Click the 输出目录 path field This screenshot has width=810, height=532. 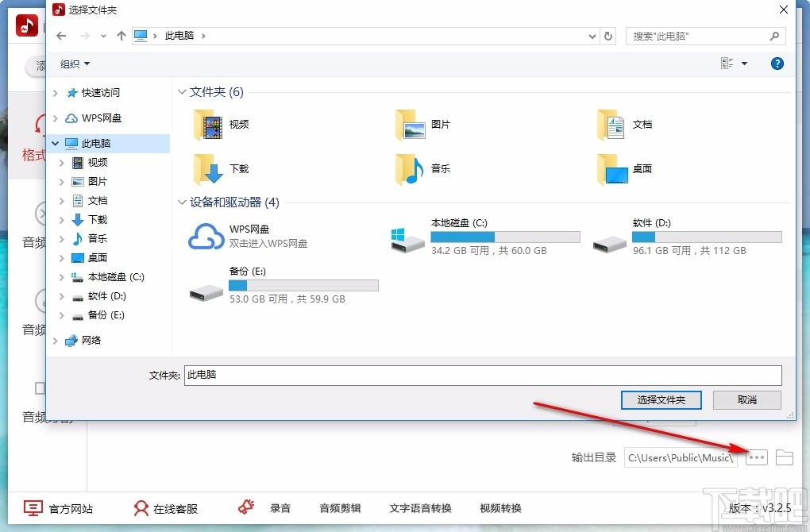pos(681,457)
